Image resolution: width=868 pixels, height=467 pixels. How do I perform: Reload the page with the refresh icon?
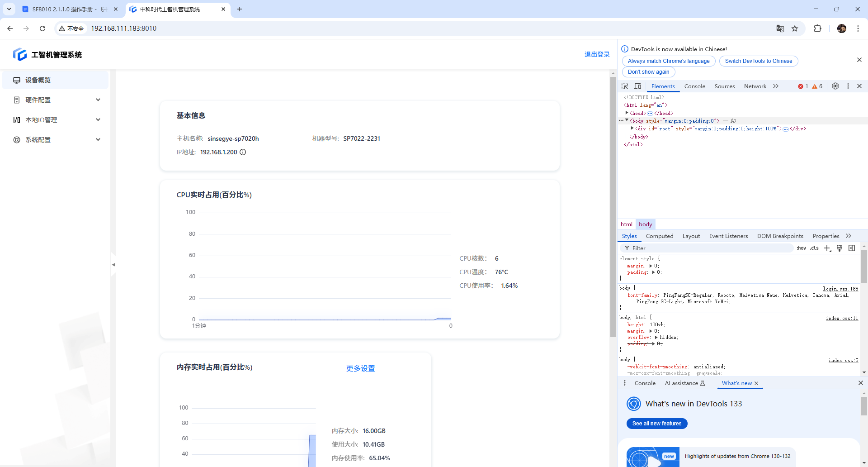[x=42, y=29]
